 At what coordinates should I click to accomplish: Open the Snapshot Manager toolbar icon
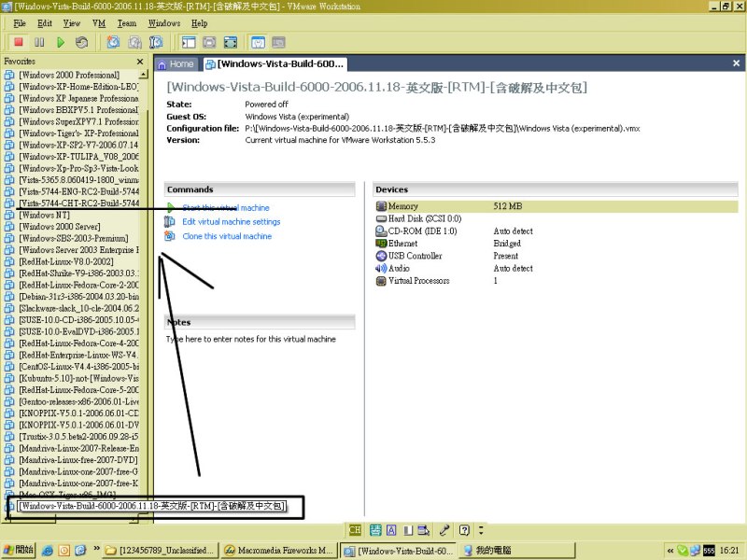[156, 42]
